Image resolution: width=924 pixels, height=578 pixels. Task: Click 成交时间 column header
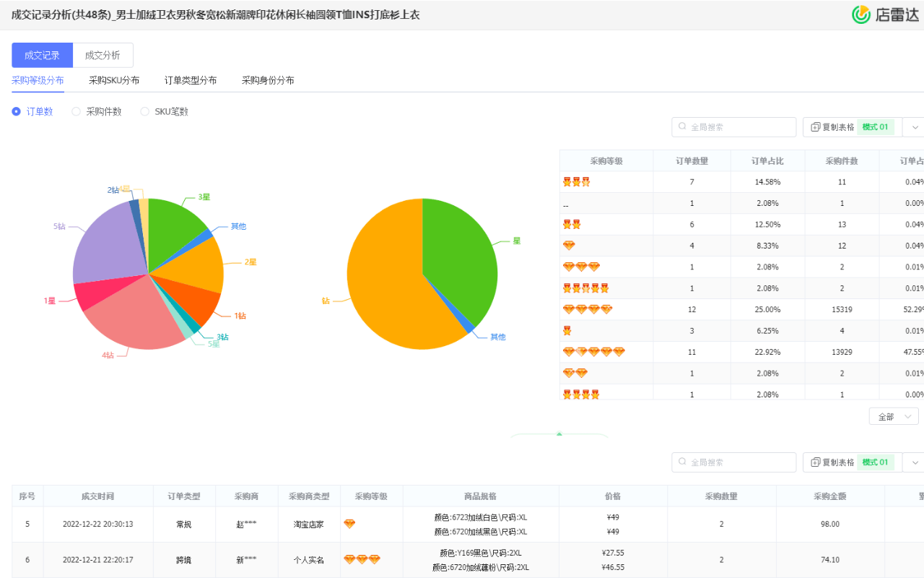97,496
